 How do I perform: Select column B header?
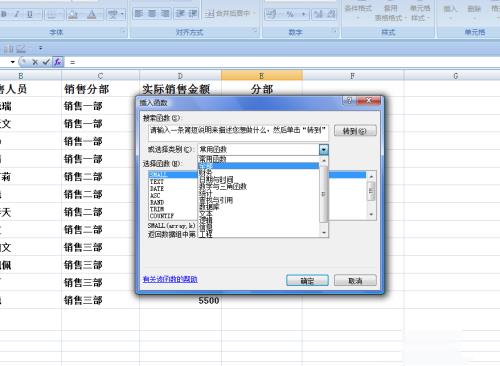(31, 76)
